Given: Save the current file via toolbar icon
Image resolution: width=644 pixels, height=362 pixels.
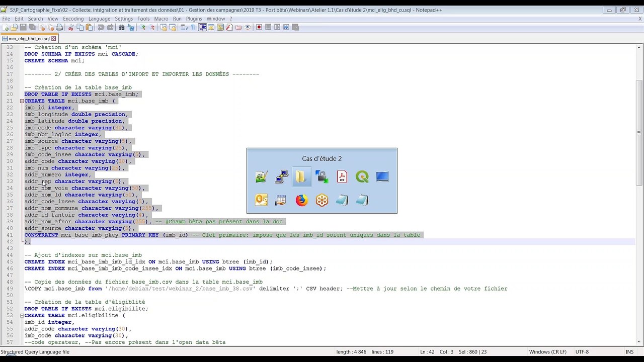Looking at the screenshot, I should pyautogui.click(x=23, y=27).
